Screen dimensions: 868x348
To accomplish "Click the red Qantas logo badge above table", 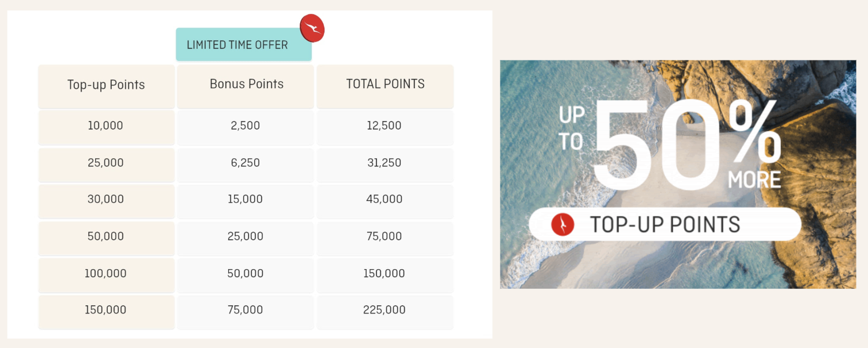I will pyautogui.click(x=312, y=28).
